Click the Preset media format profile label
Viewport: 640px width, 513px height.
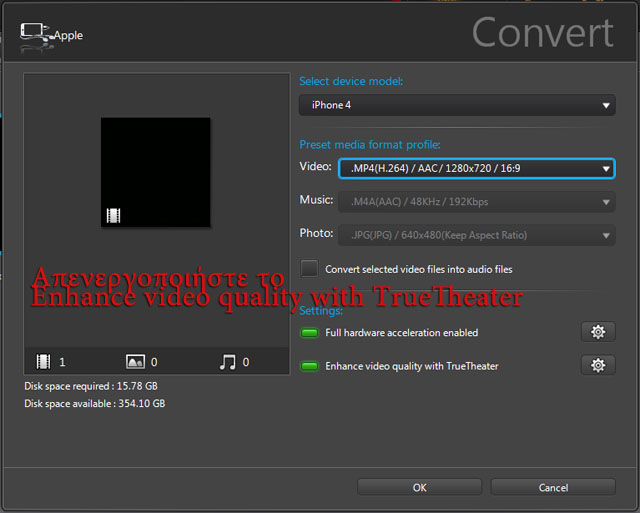pyautogui.click(x=370, y=144)
